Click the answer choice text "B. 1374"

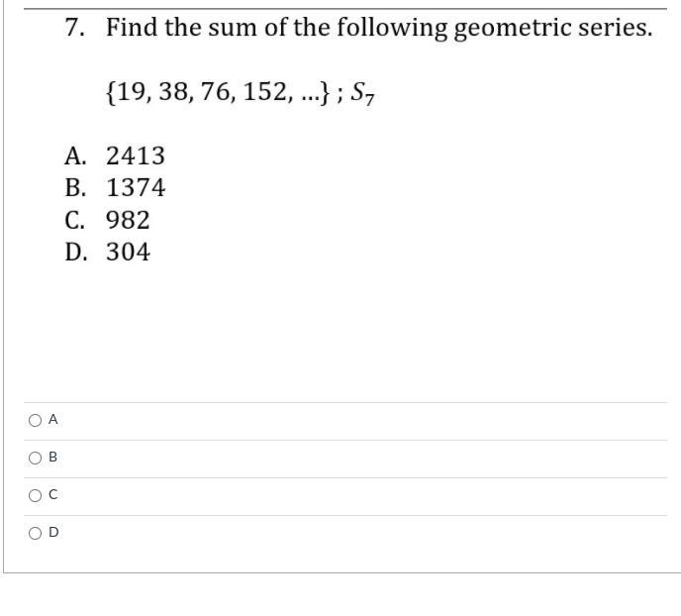[115, 187]
